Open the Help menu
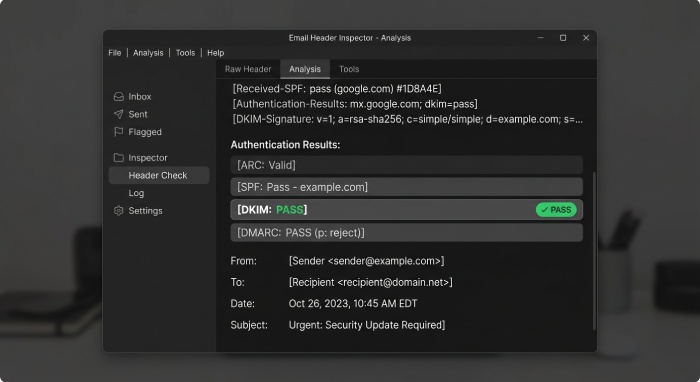Viewport: 700px width, 382px height. point(216,53)
